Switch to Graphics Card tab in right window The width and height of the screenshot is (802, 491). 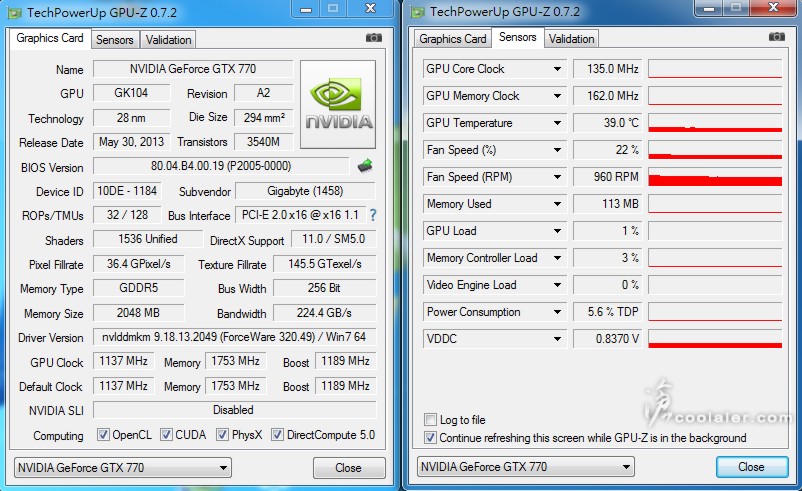[x=452, y=39]
